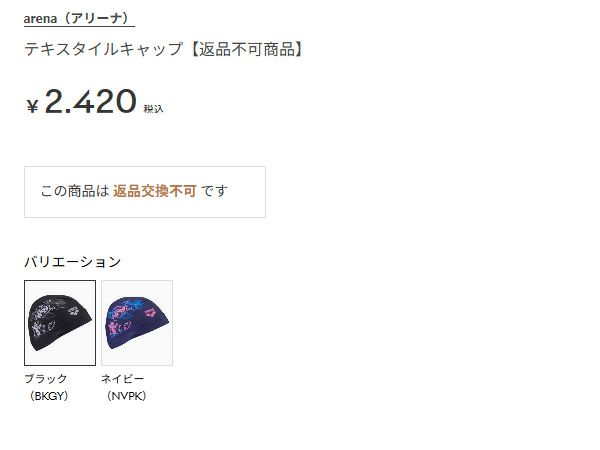Click the （BKGY） color code text

pyautogui.click(x=49, y=396)
